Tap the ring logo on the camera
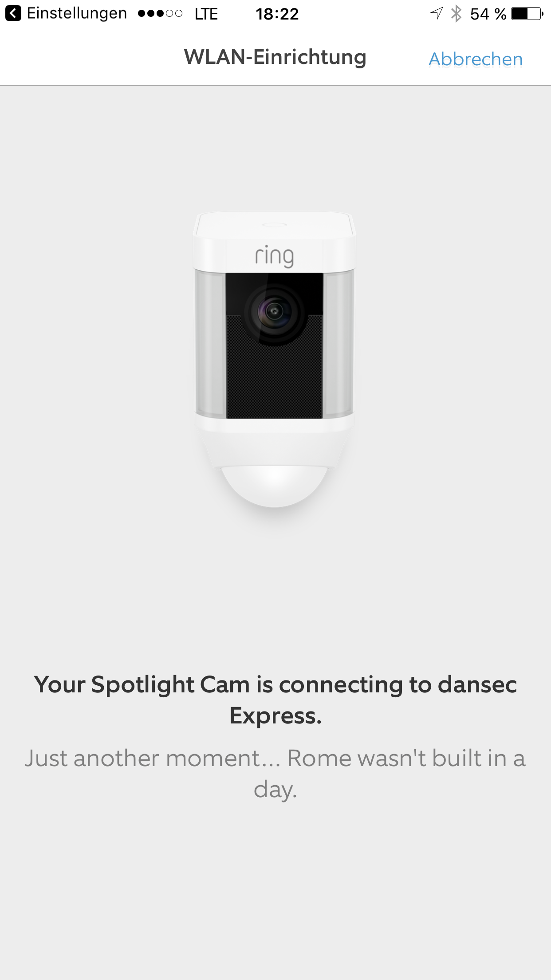The image size is (551, 980). click(274, 256)
